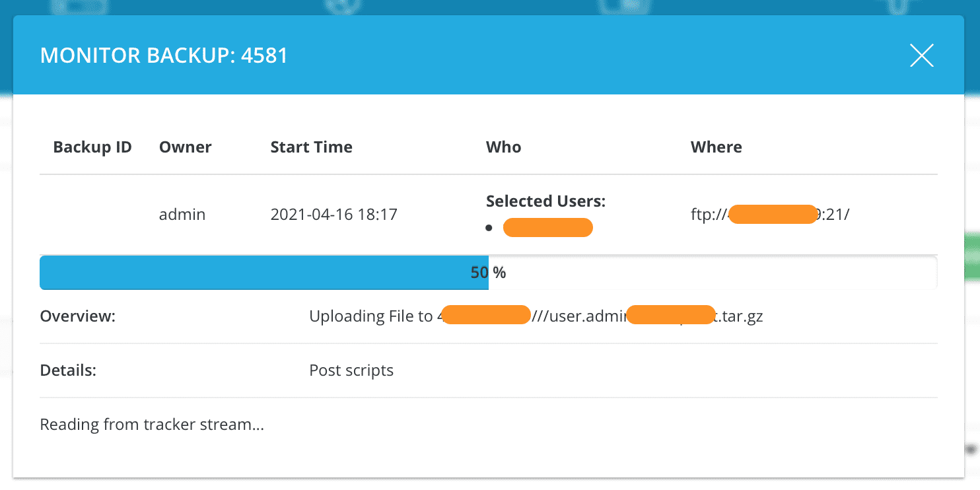Select the bulleted user under Selected Users

click(548, 227)
